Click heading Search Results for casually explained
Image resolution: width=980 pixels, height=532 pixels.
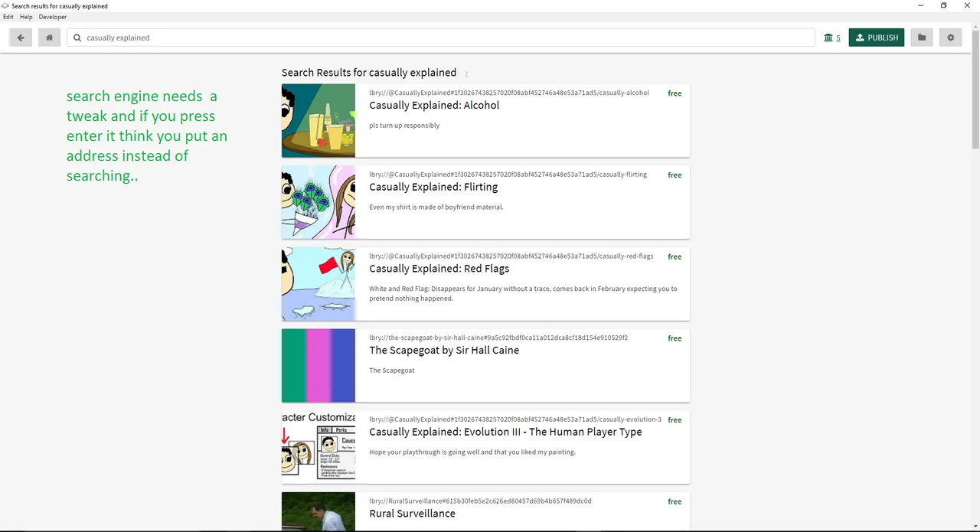coord(369,73)
